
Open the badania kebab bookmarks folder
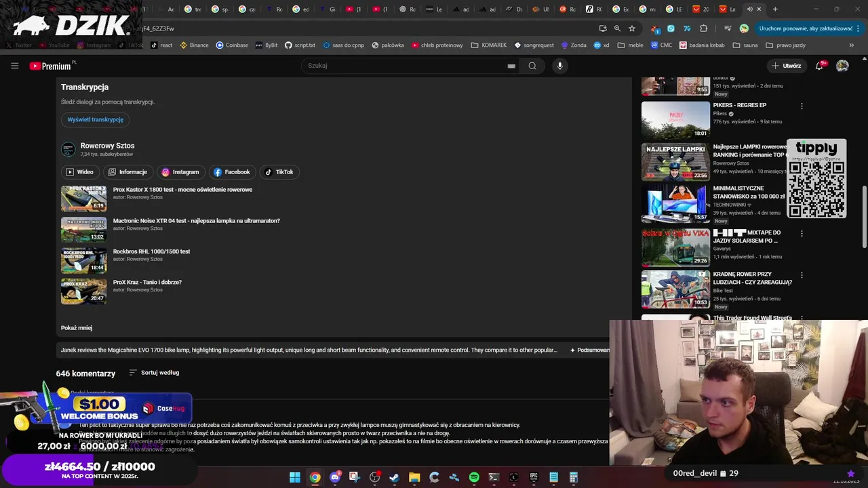701,45
